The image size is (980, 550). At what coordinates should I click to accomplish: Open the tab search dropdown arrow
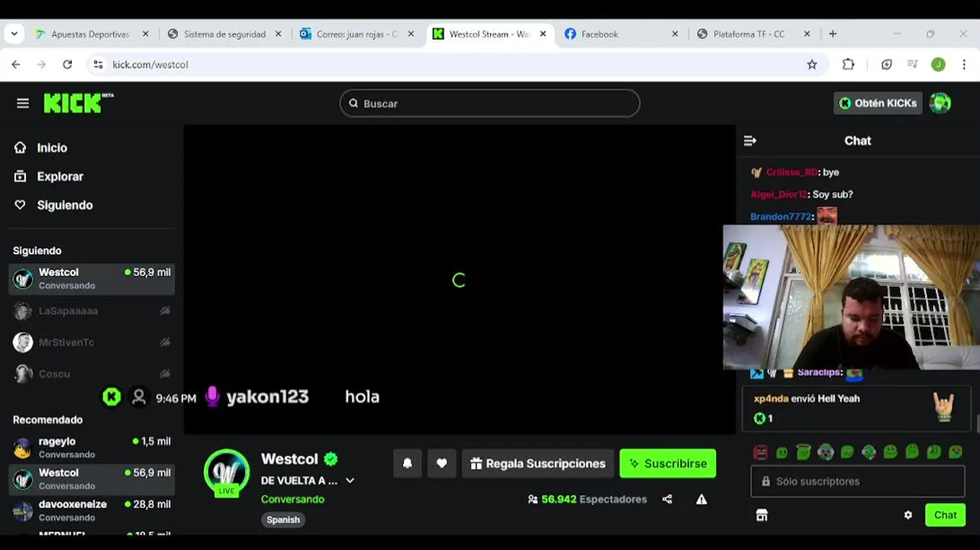click(x=15, y=34)
